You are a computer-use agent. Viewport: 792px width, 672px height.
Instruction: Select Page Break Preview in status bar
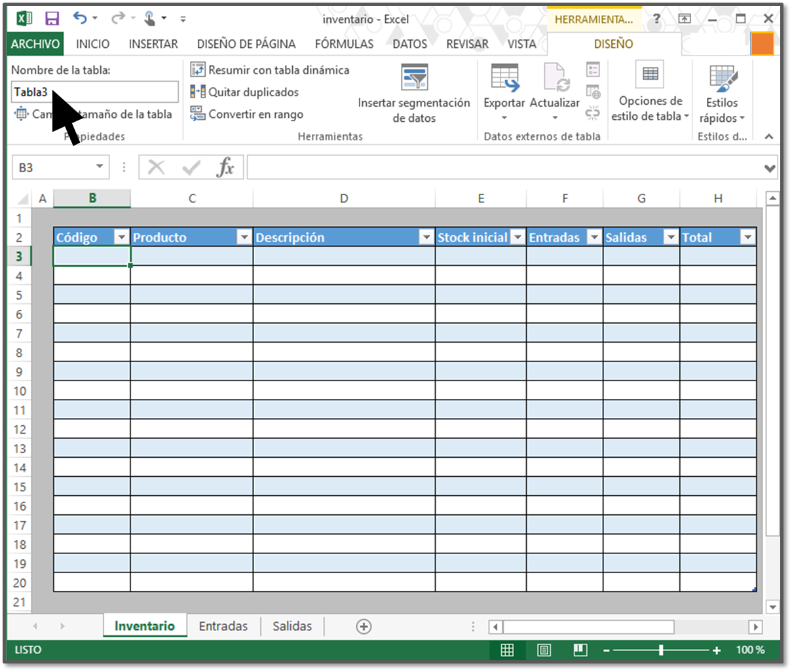click(x=580, y=650)
